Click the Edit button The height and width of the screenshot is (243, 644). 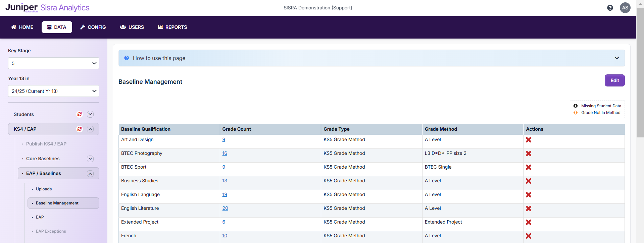coord(614,80)
